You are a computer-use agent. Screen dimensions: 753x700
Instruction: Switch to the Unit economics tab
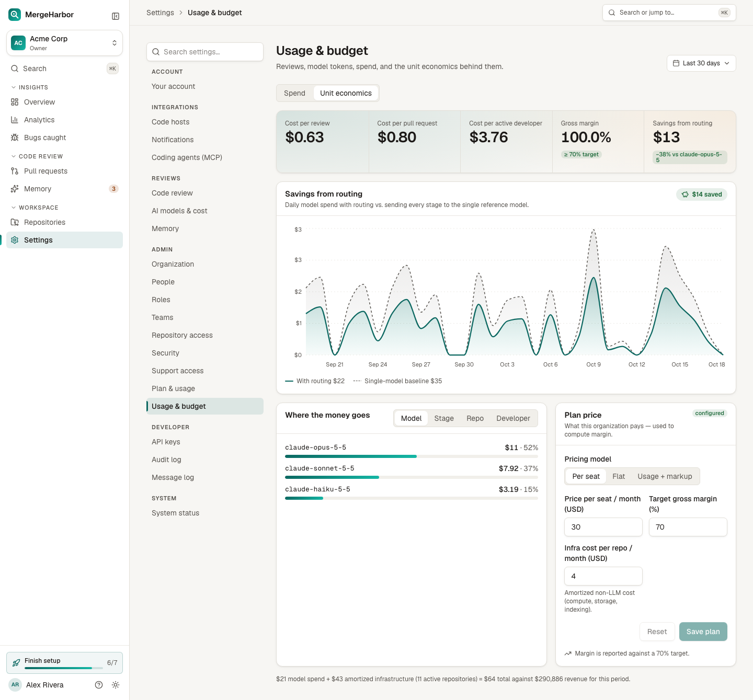(x=346, y=93)
